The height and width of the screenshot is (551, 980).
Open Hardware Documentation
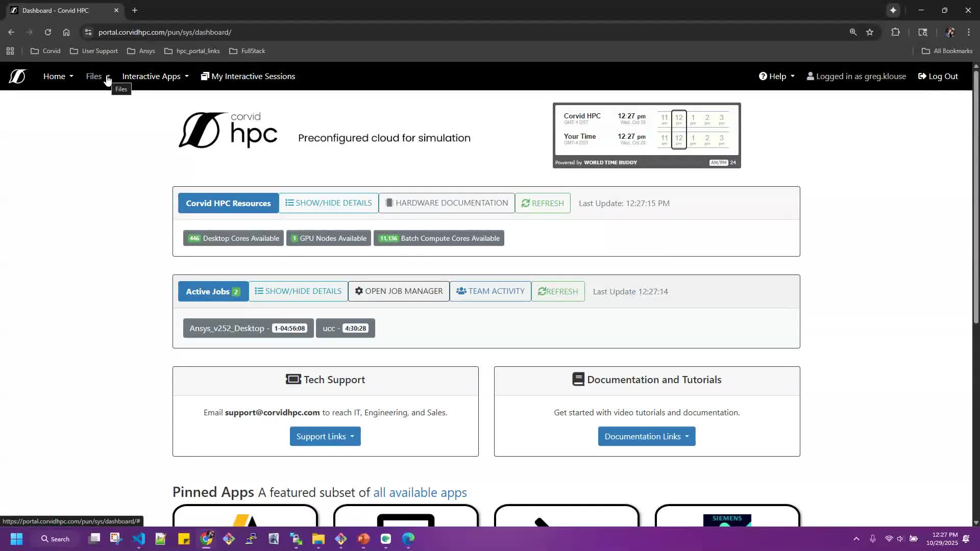[x=447, y=203]
